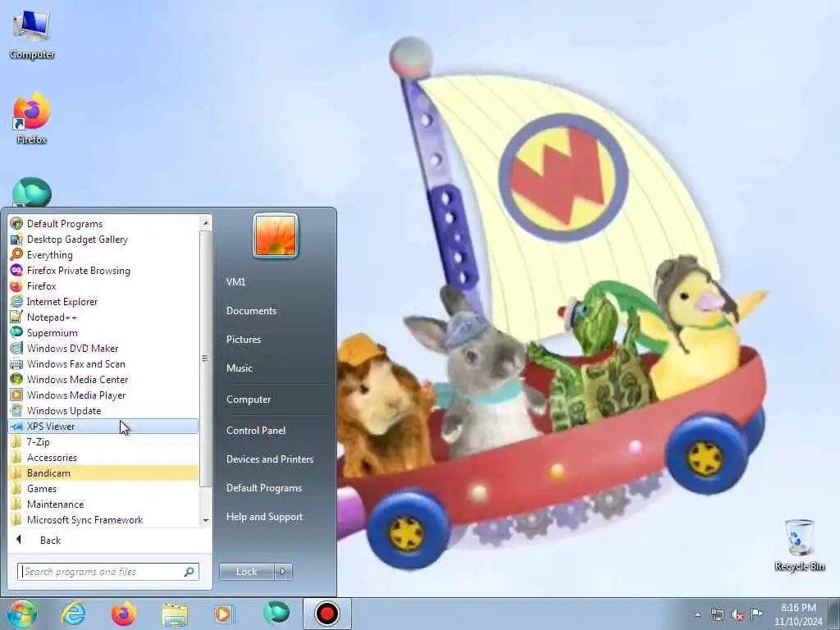Viewport: 840px width, 630px height.
Task: Open Supermium from the programs list
Action: click(x=104, y=332)
